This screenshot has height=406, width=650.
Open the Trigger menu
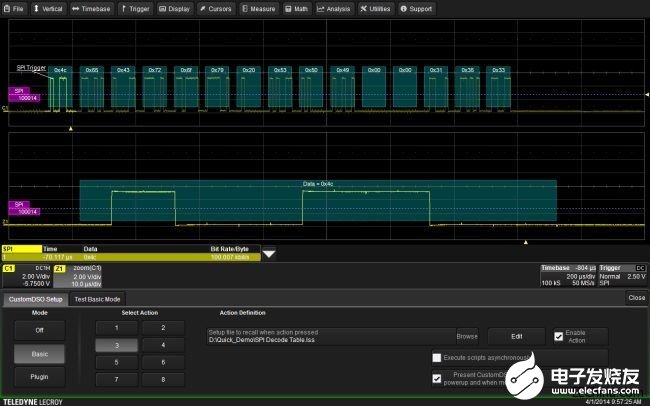137,8
